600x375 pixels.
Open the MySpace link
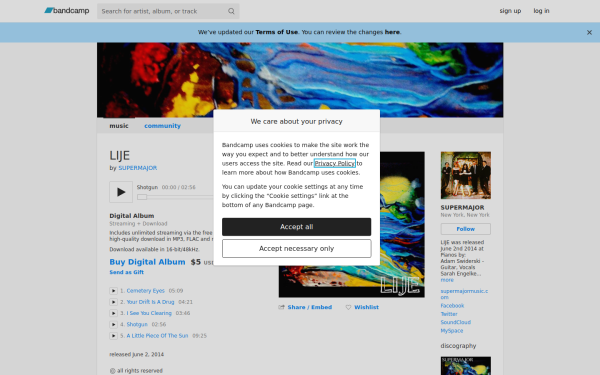coord(452,331)
